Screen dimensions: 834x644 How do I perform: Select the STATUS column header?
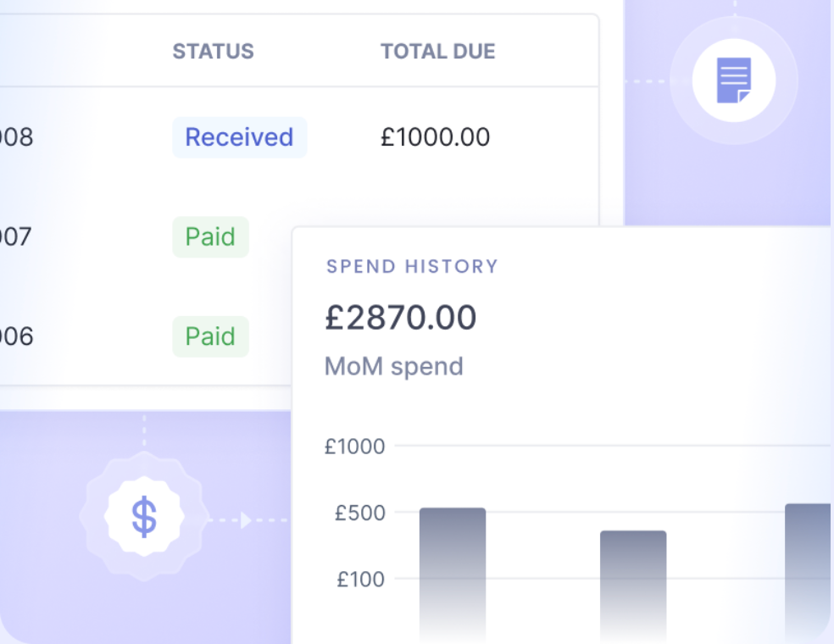click(213, 51)
